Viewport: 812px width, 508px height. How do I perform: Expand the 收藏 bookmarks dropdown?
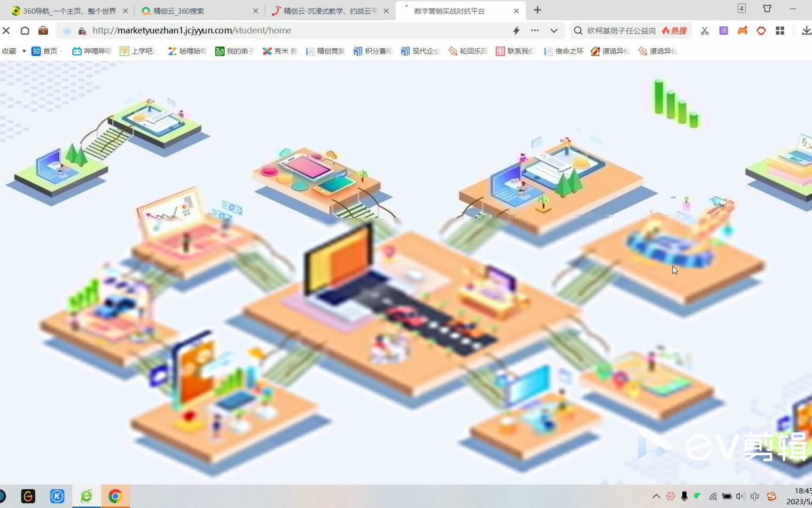point(24,51)
